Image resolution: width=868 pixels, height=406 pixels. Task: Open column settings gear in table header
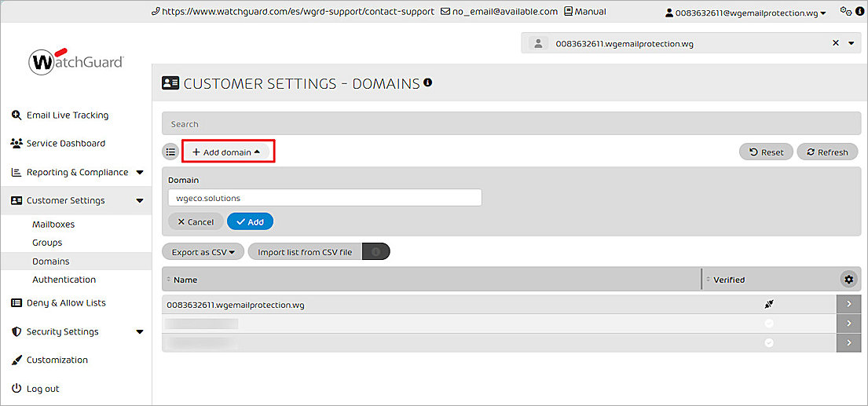coord(848,280)
